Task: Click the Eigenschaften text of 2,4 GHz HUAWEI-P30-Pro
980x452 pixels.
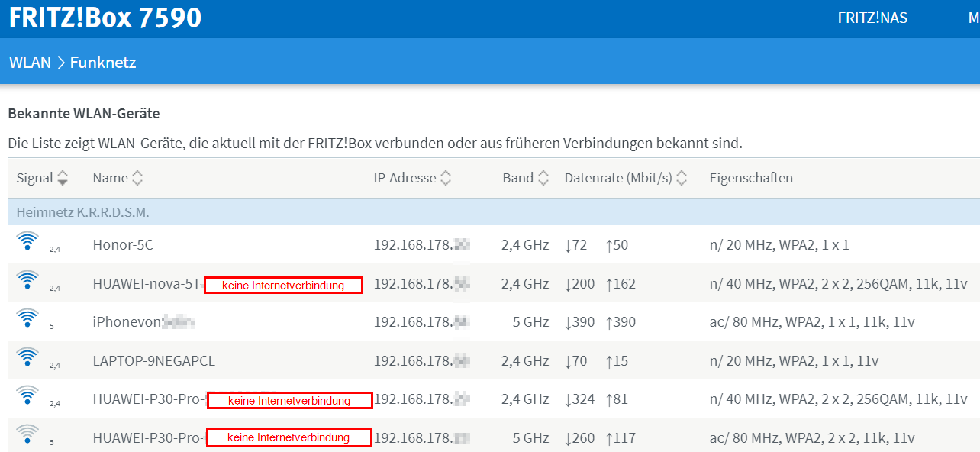Action: click(x=838, y=399)
